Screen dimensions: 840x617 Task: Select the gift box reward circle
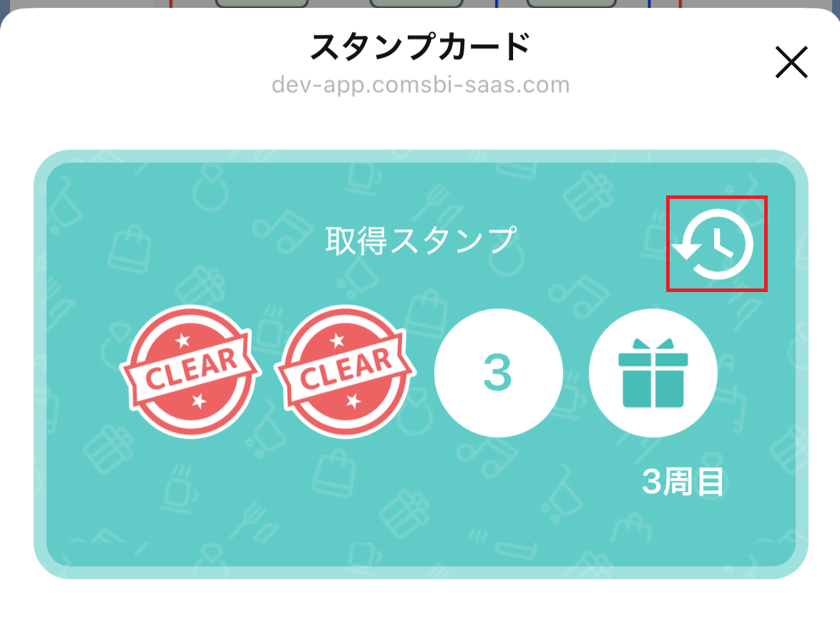(x=653, y=372)
